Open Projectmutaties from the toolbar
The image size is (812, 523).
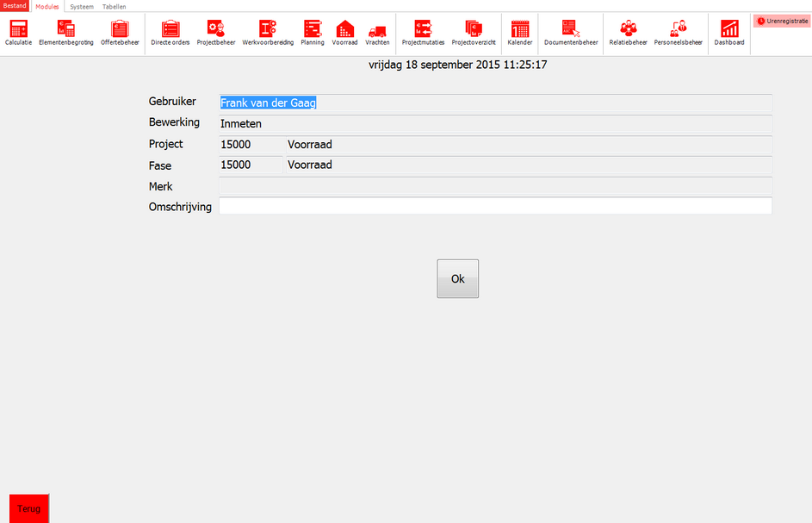[x=423, y=34]
